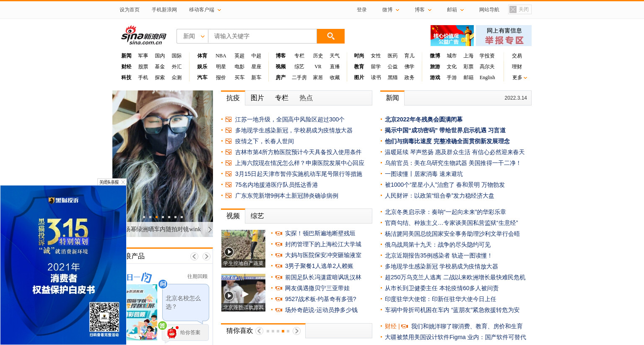Expand the 移动客户端 menu

205,10
